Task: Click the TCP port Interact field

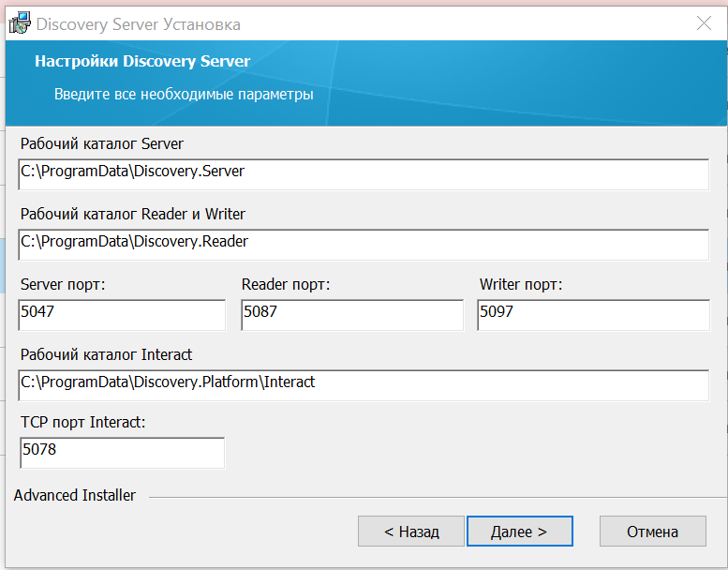Action: 122,451
